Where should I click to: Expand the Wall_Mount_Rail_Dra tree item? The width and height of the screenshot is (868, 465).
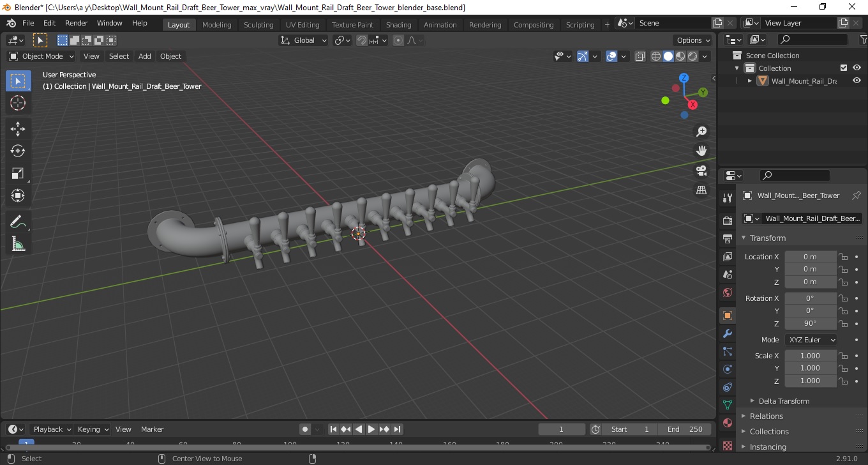coord(750,81)
